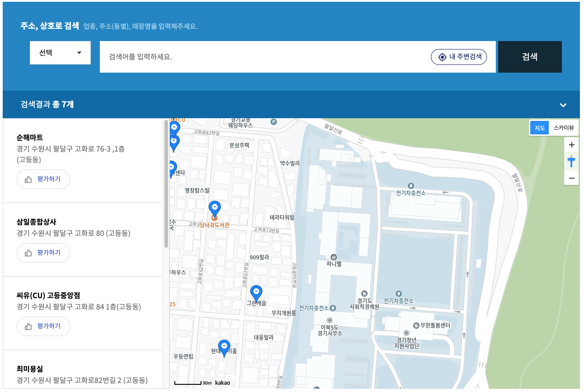The height and width of the screenshot is (392, 584).
Task: Switch map to 스카이뷰 view
Action: [x=563, y=128]
